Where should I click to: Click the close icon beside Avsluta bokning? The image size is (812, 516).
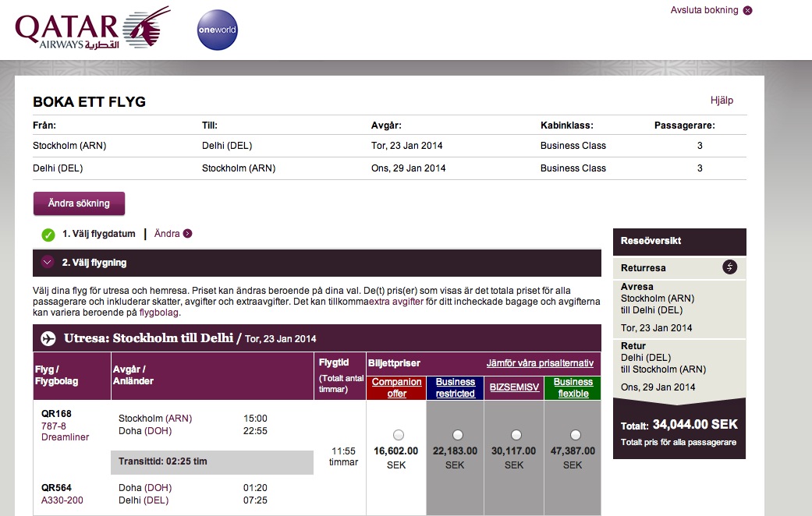(x=748, y=10)
